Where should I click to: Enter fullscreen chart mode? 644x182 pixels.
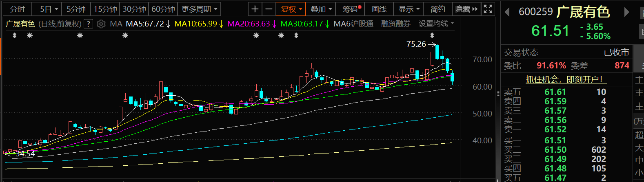[x=488, y=9]
